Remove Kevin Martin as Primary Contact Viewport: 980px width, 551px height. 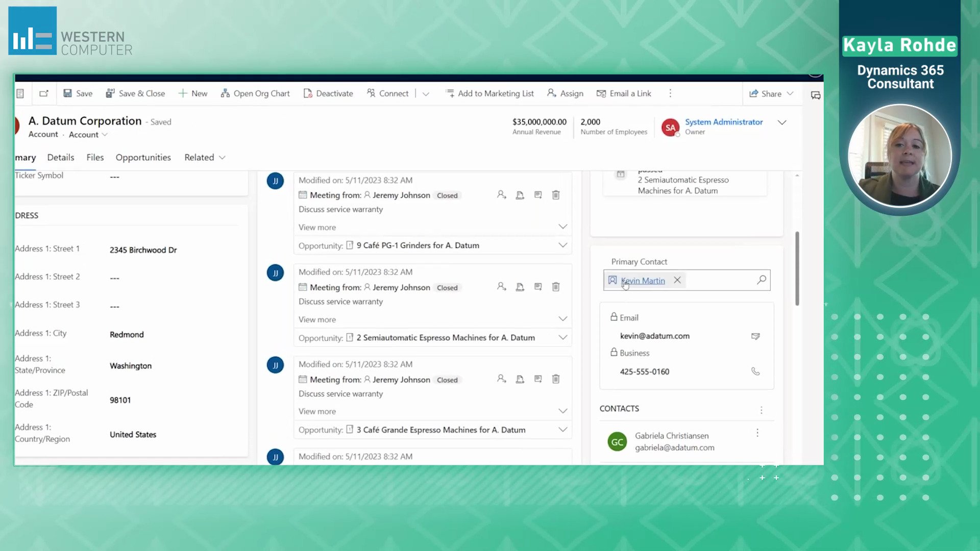[x=677, y=280]
